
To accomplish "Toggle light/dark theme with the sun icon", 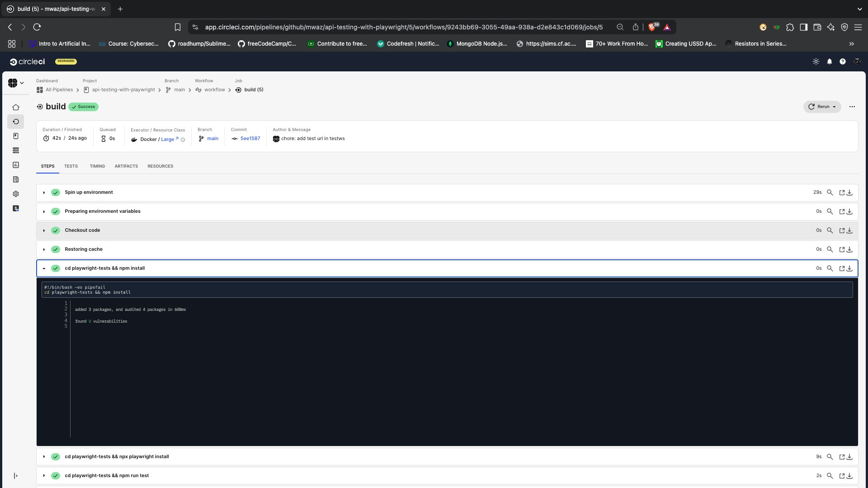I will click(816, 61).
